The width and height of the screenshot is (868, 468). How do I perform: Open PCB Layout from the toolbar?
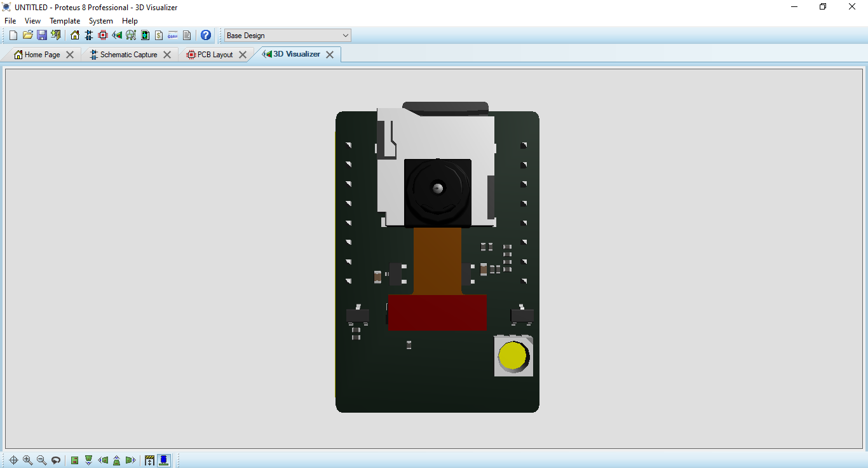tap(102, 35)
